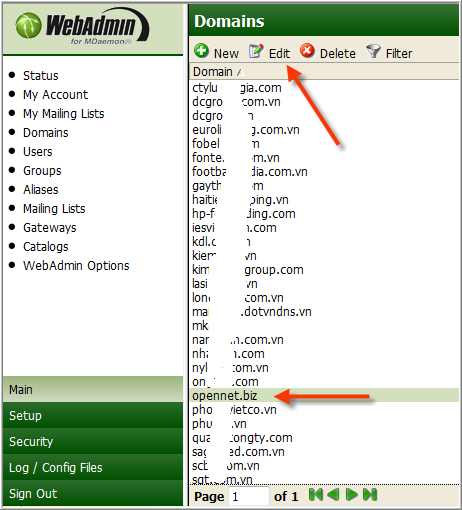Open WebAdmin Options link
Screen dimensions: 462x510
pyautogui.click(x=76, y=266)
